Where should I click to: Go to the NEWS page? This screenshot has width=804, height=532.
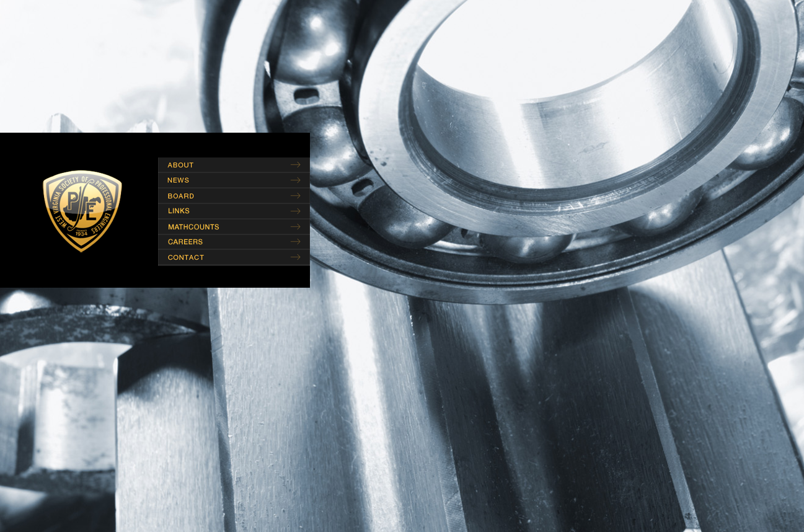(x=178, y=180)
